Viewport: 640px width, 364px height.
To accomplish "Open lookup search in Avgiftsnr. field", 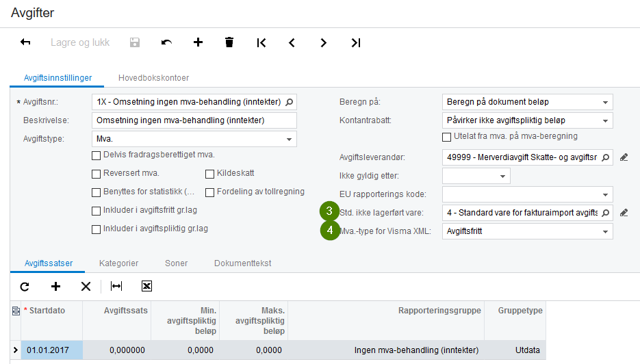I will coord(290,102).
